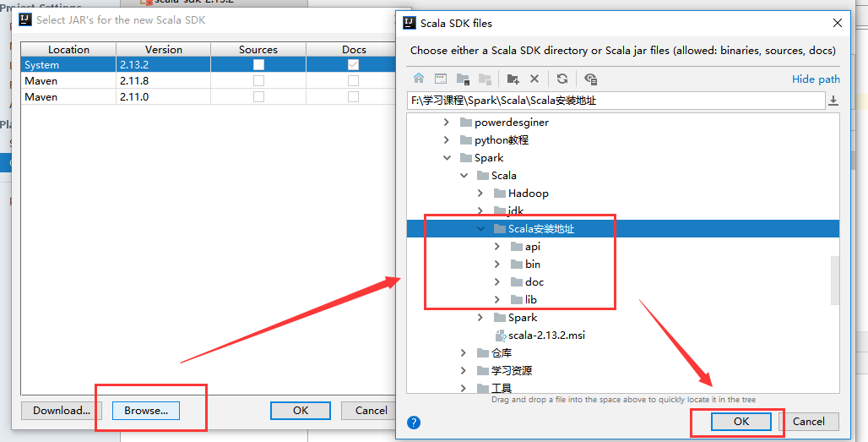Create a New Folder via toolbar icon
The width and height of the screenshot is (868, 442).
point(513,79)
